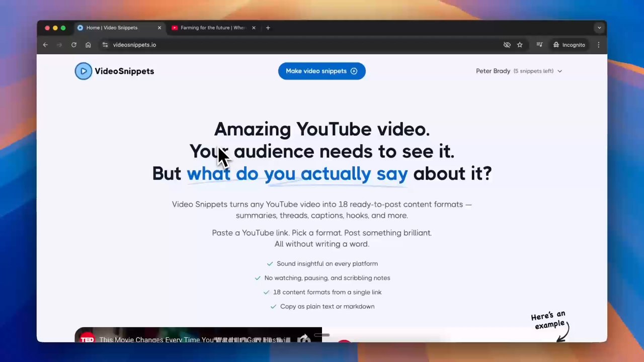Bookmark this page with the star icon
This screenshot has width=644, height=362.
[520, 45]
